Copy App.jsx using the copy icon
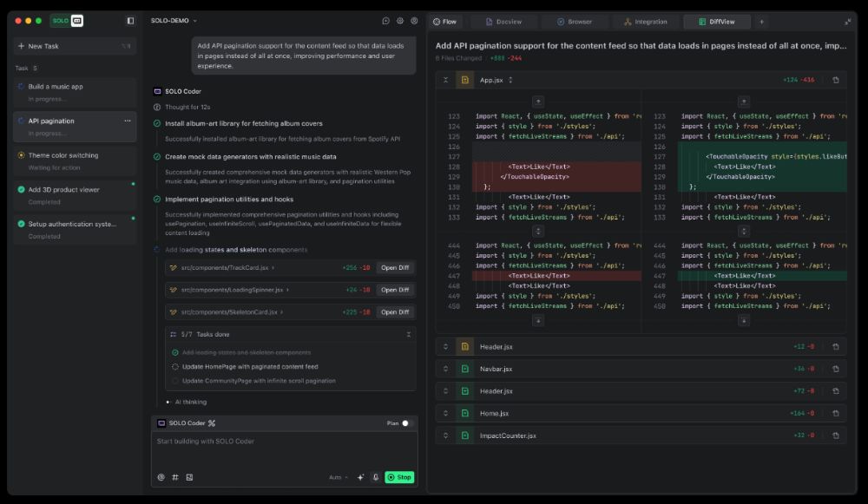 835,80
